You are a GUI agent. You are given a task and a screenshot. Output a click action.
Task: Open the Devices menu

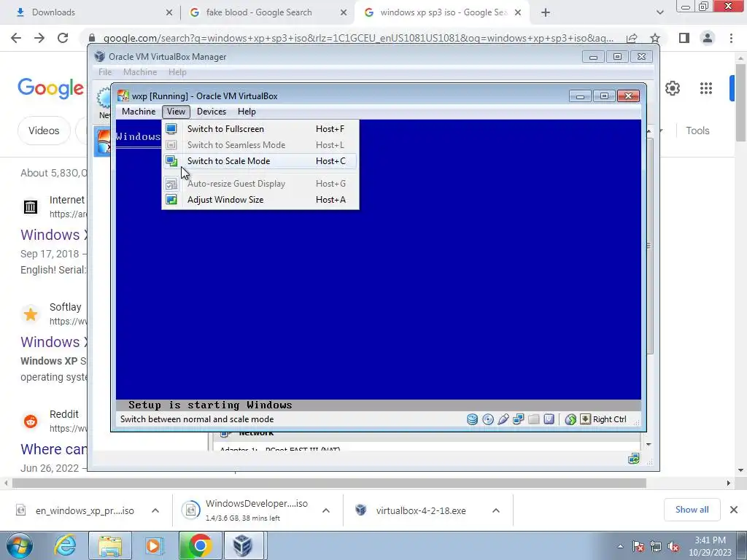pos(212,112)
